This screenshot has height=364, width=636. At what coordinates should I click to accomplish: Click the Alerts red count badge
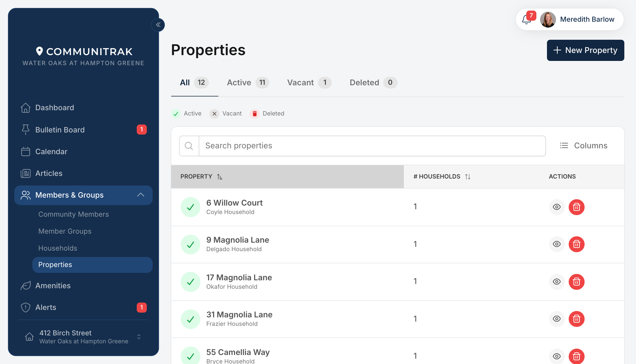click(142, 308)
